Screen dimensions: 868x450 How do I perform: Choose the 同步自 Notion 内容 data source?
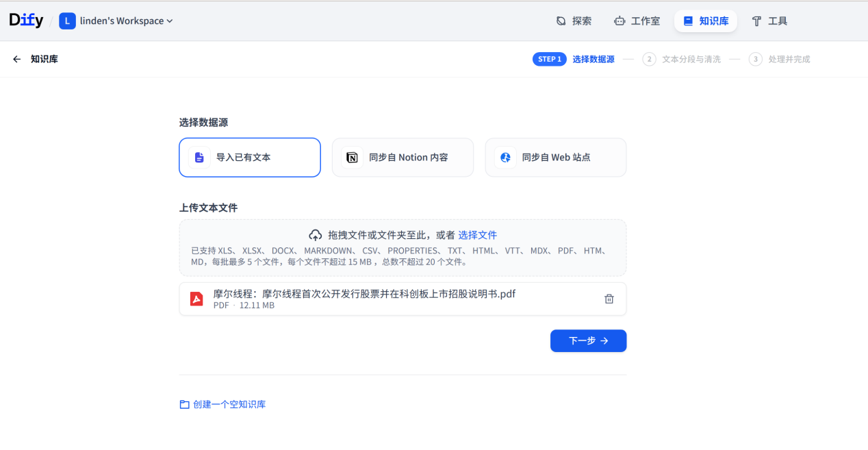point(403,158)
